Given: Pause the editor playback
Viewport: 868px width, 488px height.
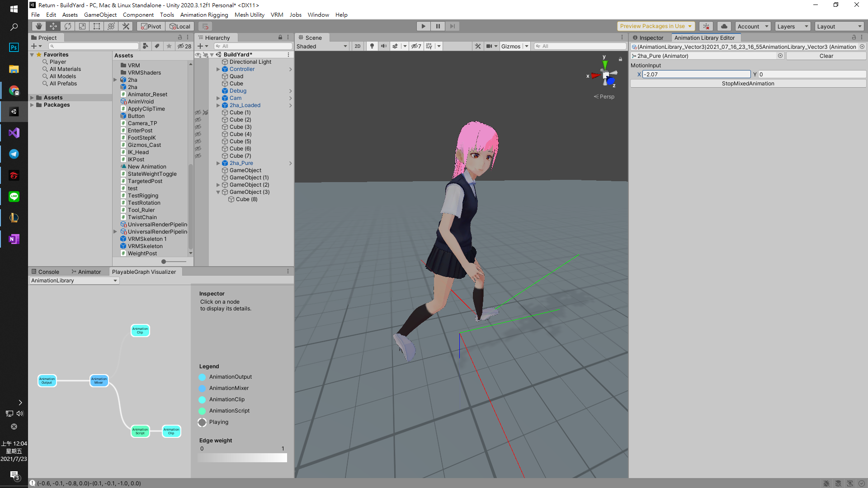Looking at the screenshot, I should click(438, 26).
